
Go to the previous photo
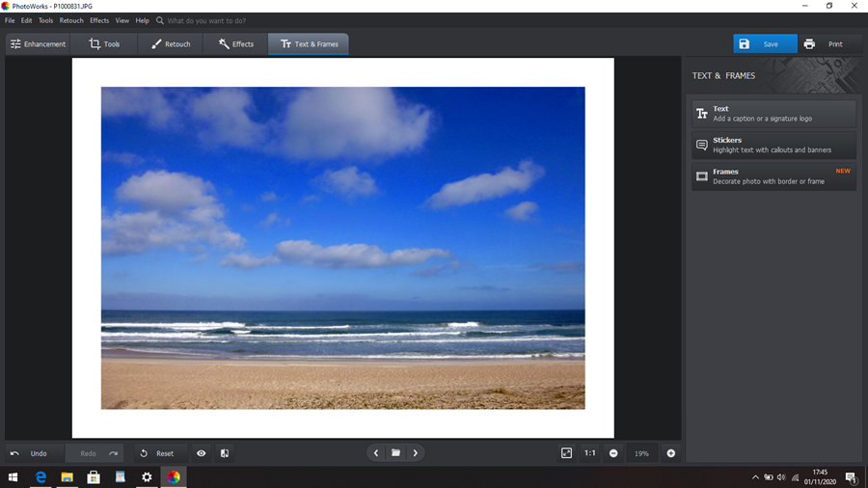click(x=376, y=453)
